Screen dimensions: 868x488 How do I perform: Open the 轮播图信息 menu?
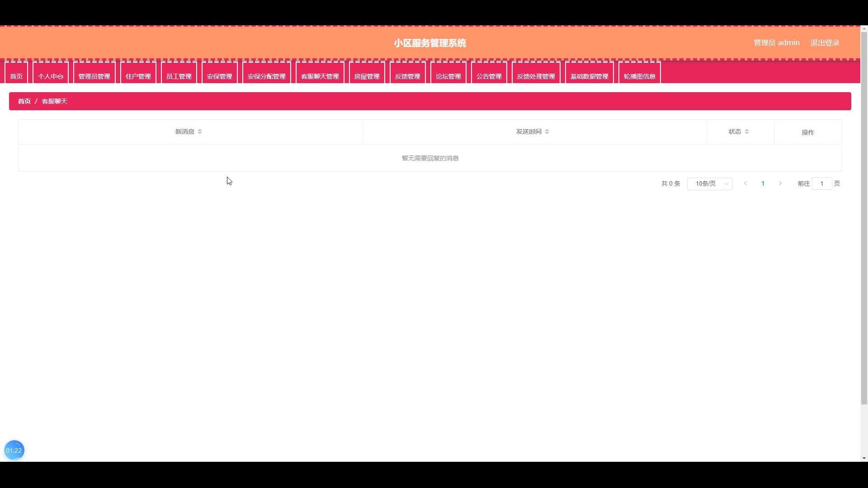(x=639, y=76)
